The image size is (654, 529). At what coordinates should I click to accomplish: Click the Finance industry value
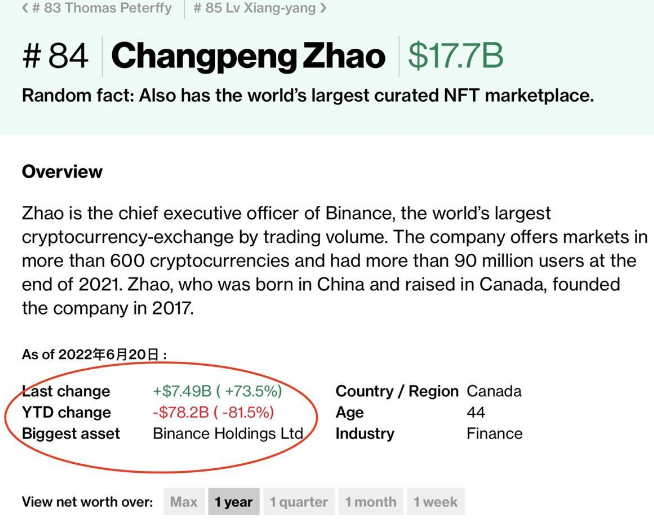(x=495, y=433)
